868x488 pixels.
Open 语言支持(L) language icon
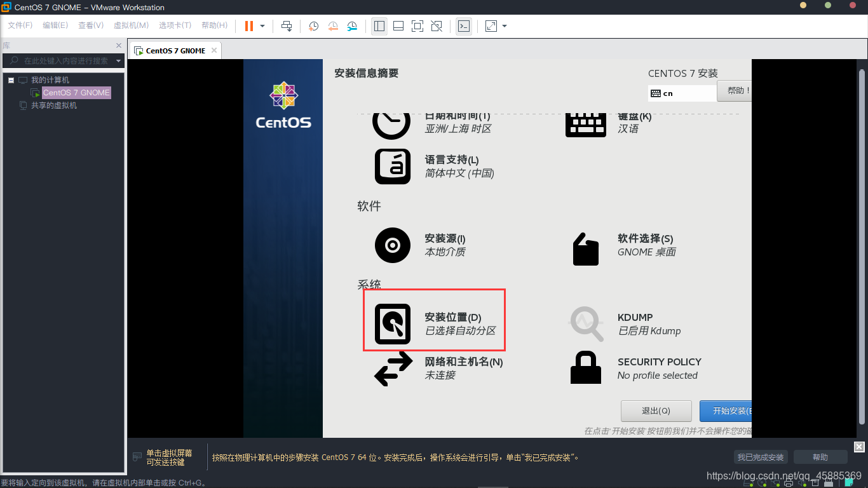(x=393, y=166)
